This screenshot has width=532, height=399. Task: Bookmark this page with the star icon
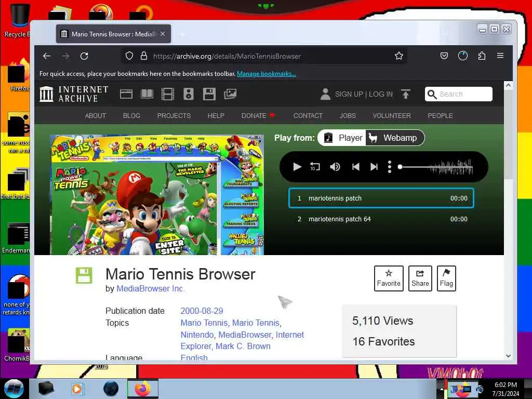tap(399, 56)
